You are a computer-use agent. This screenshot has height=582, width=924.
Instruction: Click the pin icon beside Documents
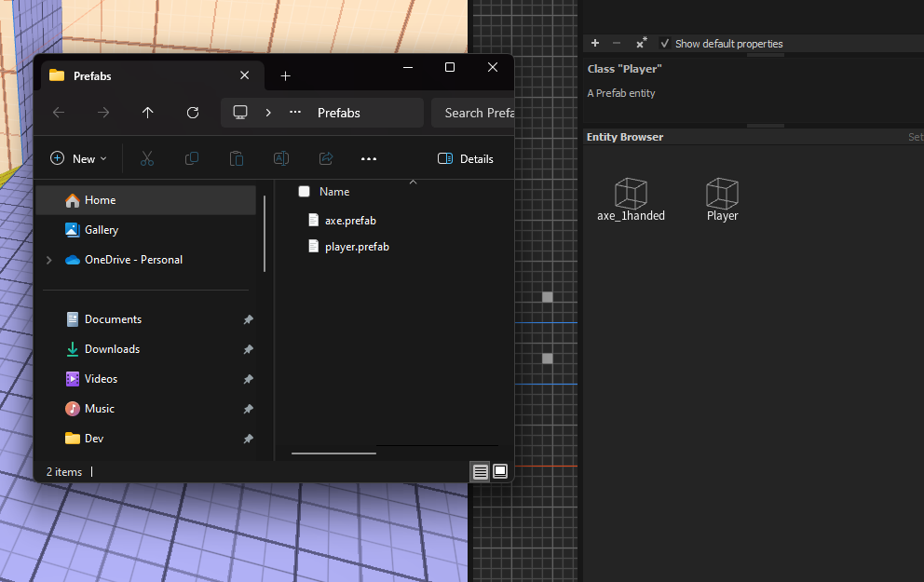(248, 319)
